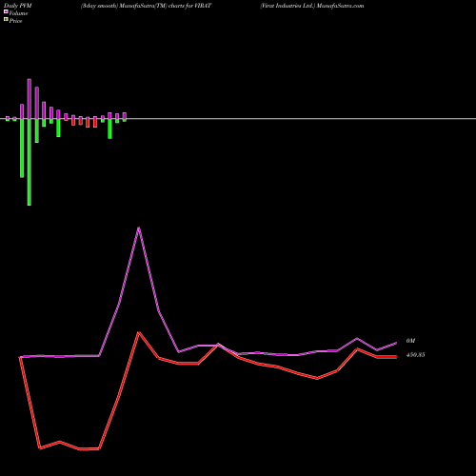Click the peak of the red price line
This screenshot has width=476, height=476.
[139, 332]
